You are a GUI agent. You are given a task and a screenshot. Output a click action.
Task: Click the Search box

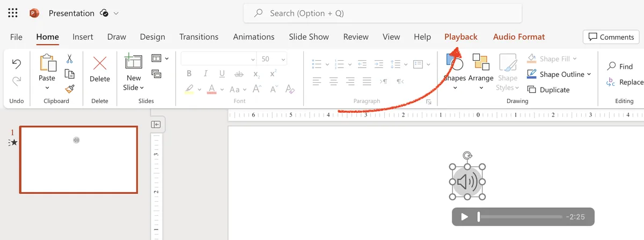(383, 13)
